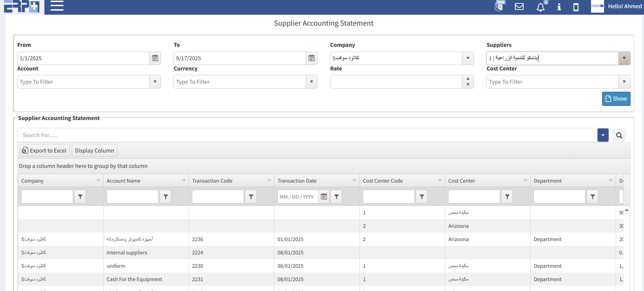Click filter icon under Company column
Image resolution: width=644 pixels, height=291 pixels.
click(x=80, y=197)
